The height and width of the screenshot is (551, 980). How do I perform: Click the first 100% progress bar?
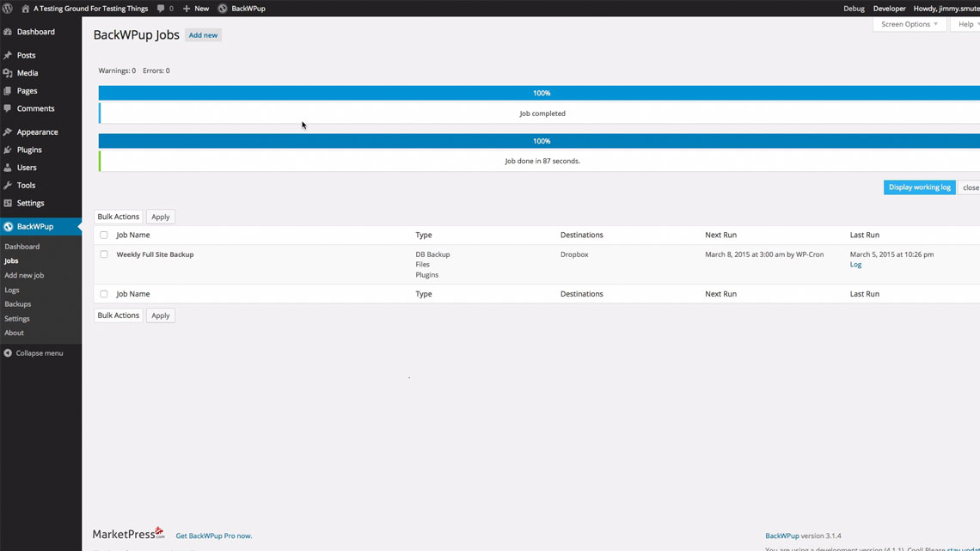coord(539,93)
